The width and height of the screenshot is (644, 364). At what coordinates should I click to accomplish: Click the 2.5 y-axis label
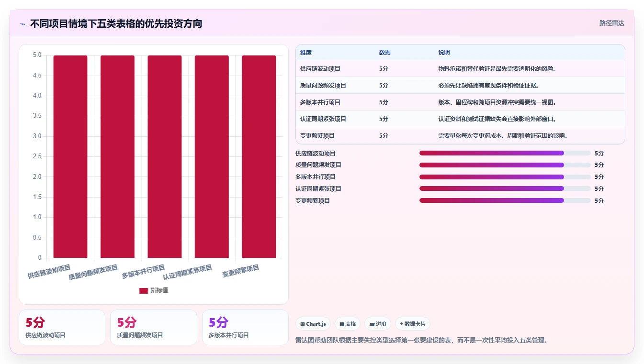click(37, 156)
